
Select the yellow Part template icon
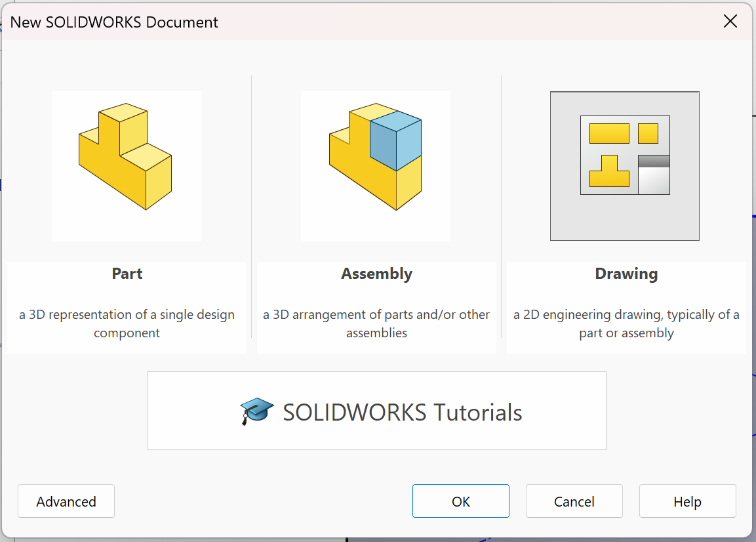click(126, 165)
